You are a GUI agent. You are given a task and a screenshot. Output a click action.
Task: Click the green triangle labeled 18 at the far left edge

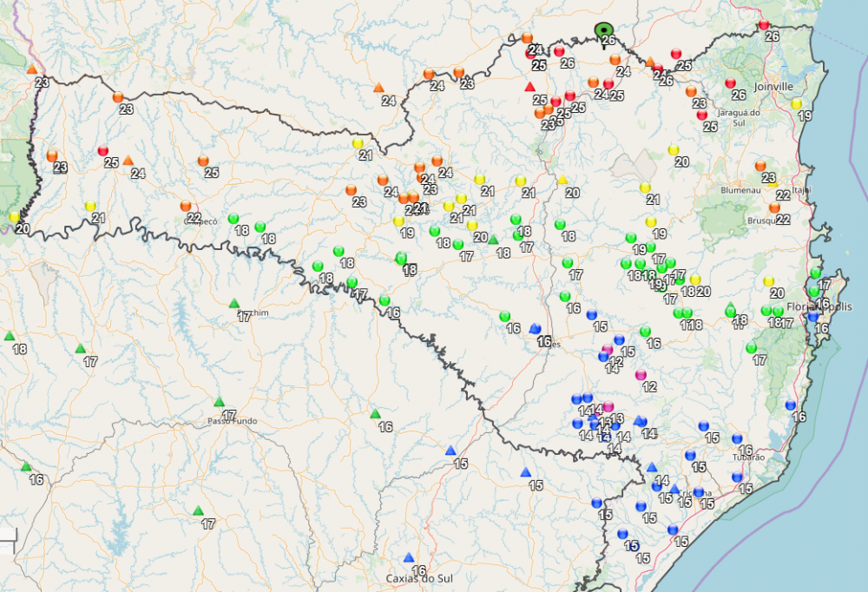[10, 336]
